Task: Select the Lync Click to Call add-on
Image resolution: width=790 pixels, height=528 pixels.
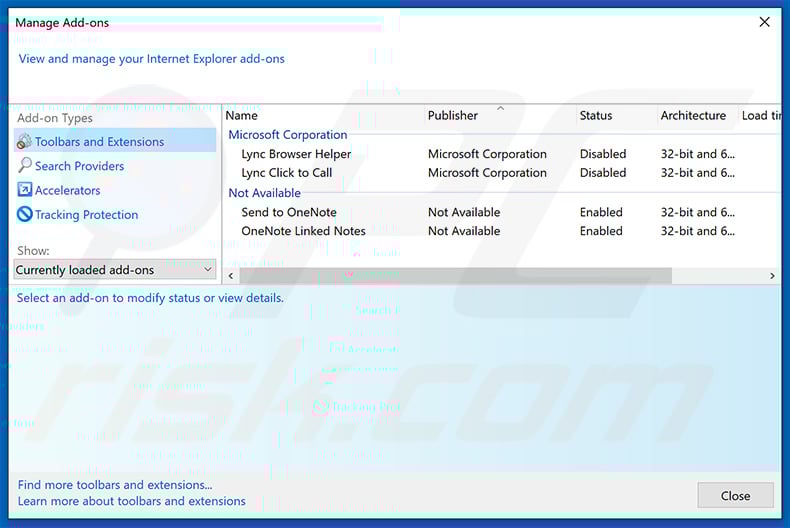Action: coord(287,173)
